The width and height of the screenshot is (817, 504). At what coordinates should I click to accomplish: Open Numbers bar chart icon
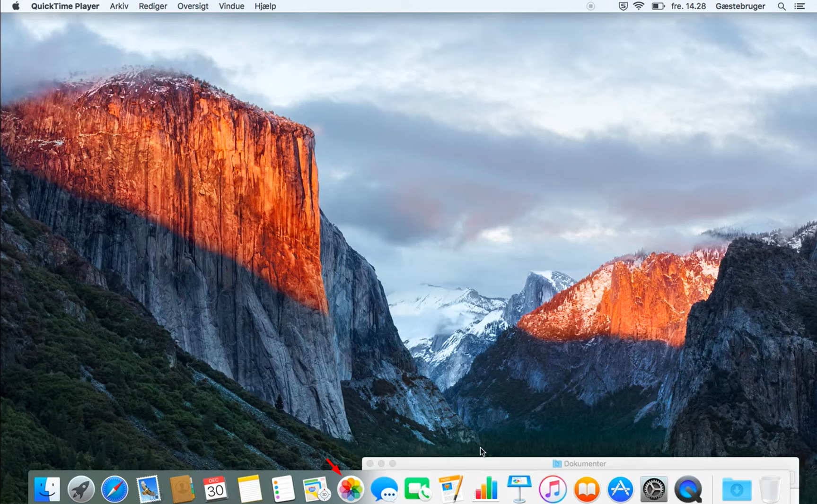pos(485,489)
